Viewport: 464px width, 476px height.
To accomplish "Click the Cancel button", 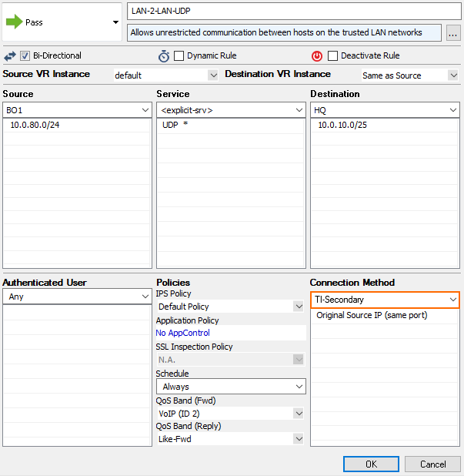I will 433,464.
